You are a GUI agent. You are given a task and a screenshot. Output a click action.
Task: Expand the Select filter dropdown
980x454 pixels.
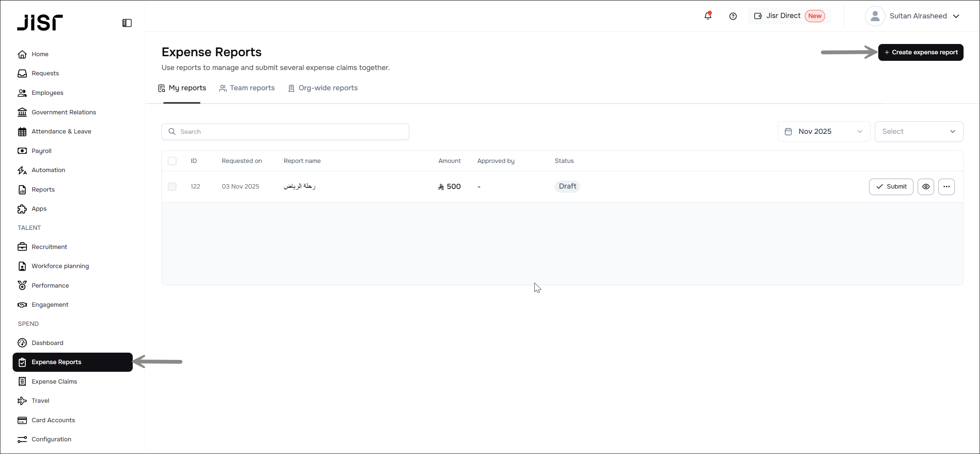(918, 132)
